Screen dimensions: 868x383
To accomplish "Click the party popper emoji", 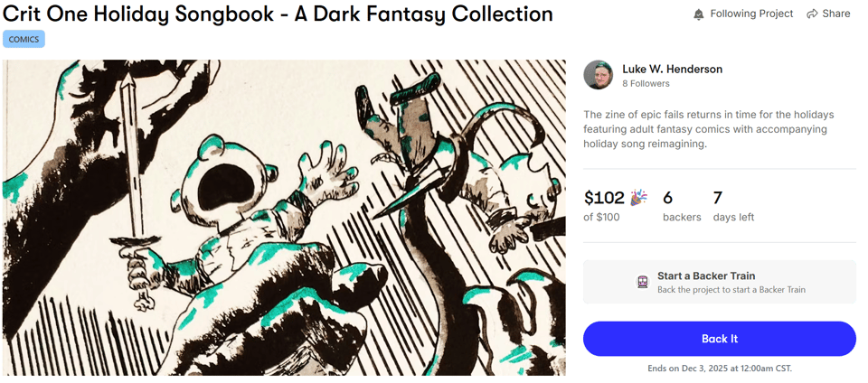I will 638,198.
